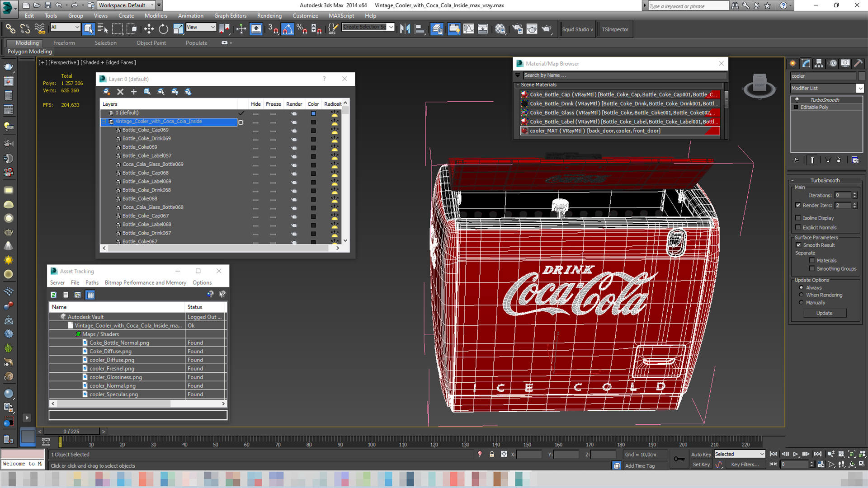Switch to the Freeform ribbon tab
Screen dimensions: 868x488
[64, 43]
